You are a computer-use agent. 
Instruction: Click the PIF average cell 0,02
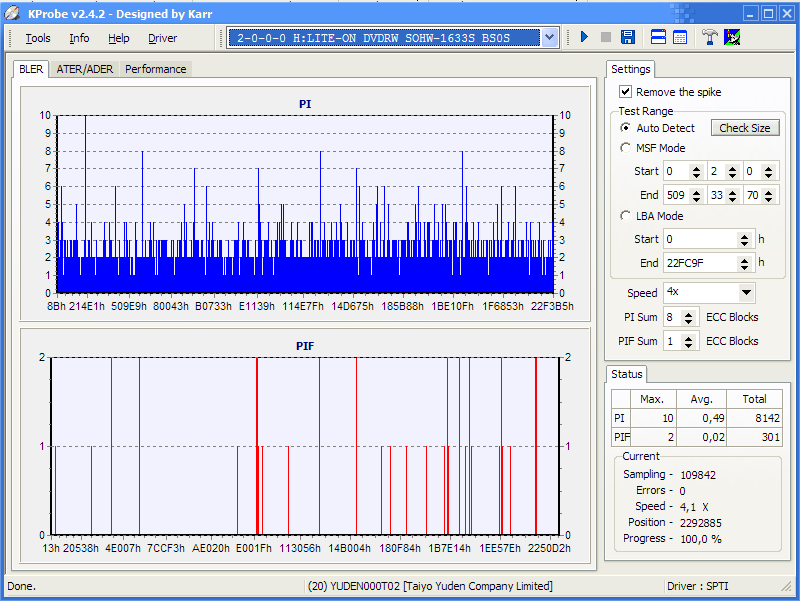coord(702,437)
